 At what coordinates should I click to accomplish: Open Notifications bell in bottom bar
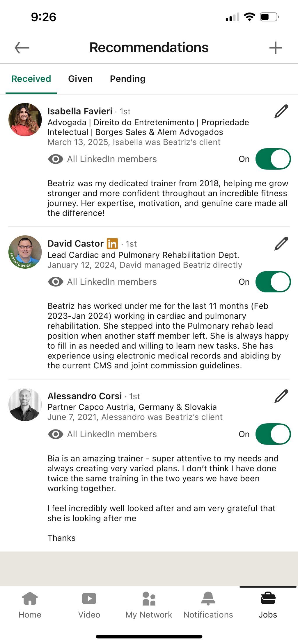pos(208,605)
